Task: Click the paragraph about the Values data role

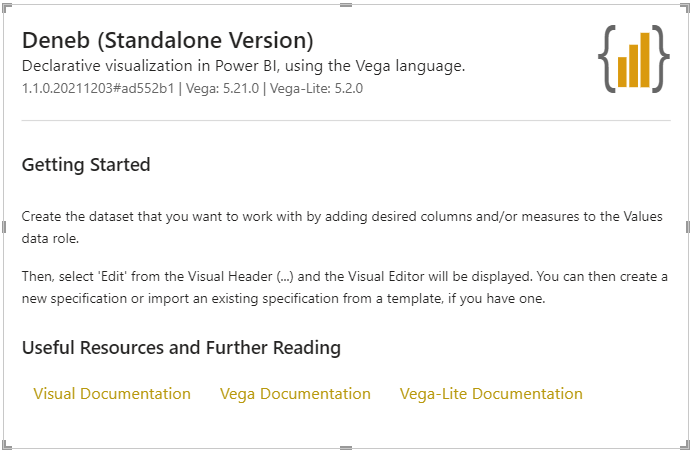Action: [342, 227]
